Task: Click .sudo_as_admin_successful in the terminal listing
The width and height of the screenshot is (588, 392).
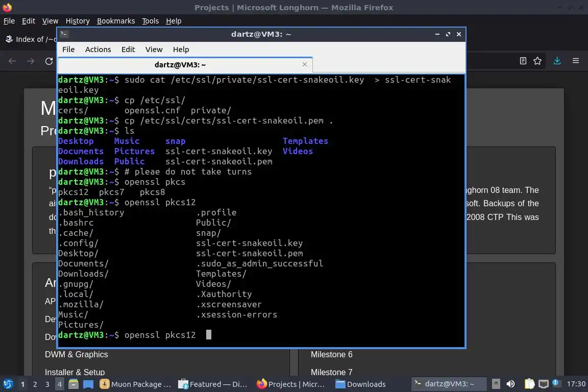Action: [x=259, y=263]
